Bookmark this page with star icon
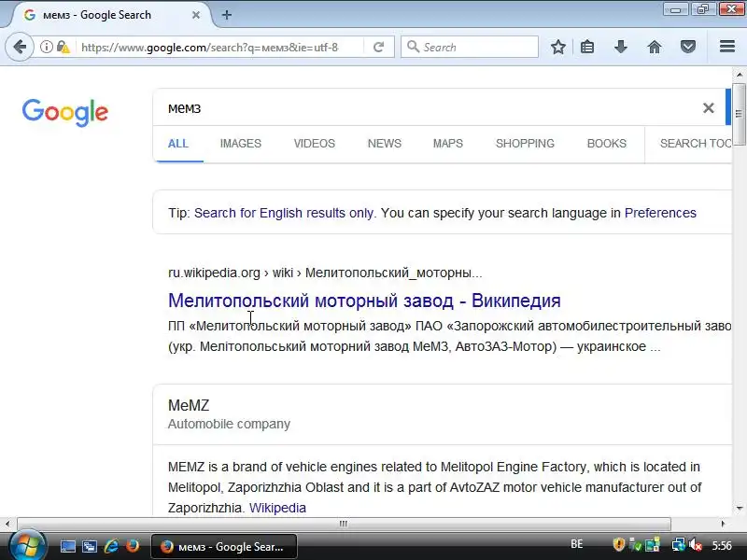Image resolution: width=747 pixels, height=560 pixels. 557,47
